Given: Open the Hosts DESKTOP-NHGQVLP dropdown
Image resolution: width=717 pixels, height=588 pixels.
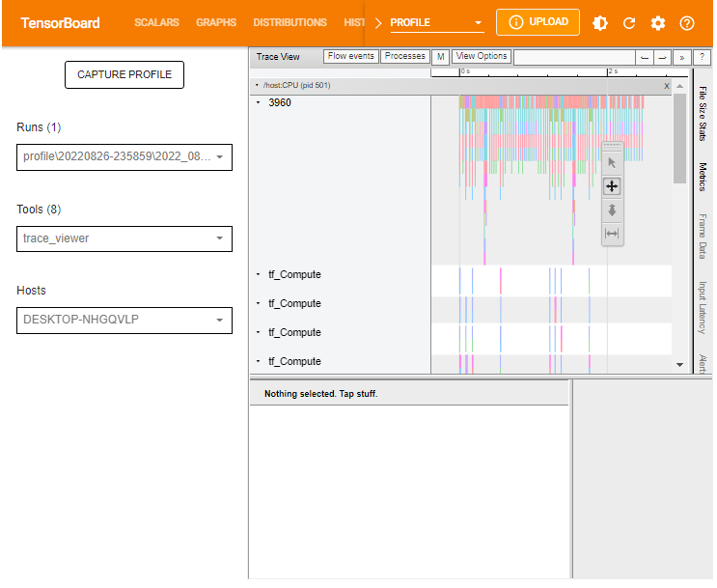Looking at the screenshot, I should point(124,321).
